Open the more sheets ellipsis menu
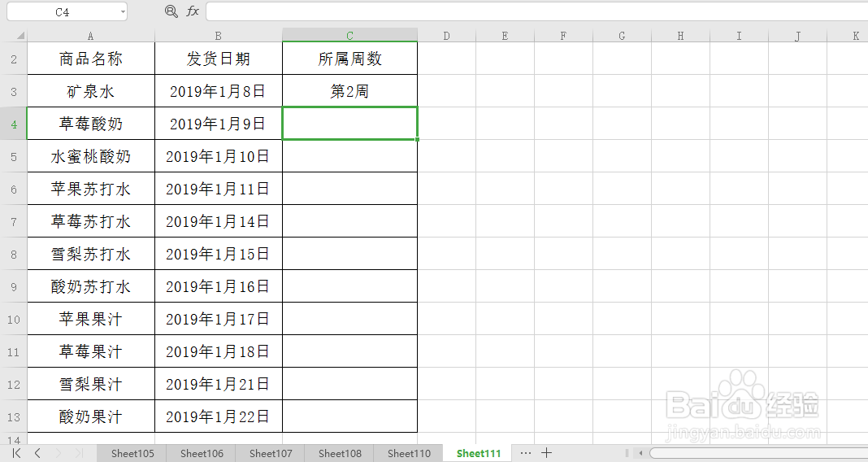Viewport: 868px width, 462px height. 525,453
